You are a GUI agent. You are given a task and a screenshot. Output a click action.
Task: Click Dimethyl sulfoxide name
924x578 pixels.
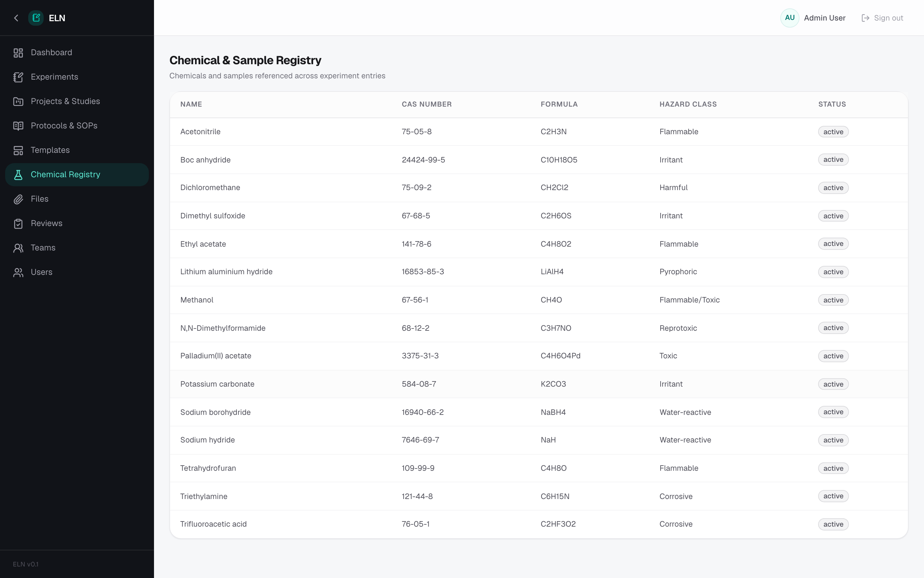pos(213,216)
